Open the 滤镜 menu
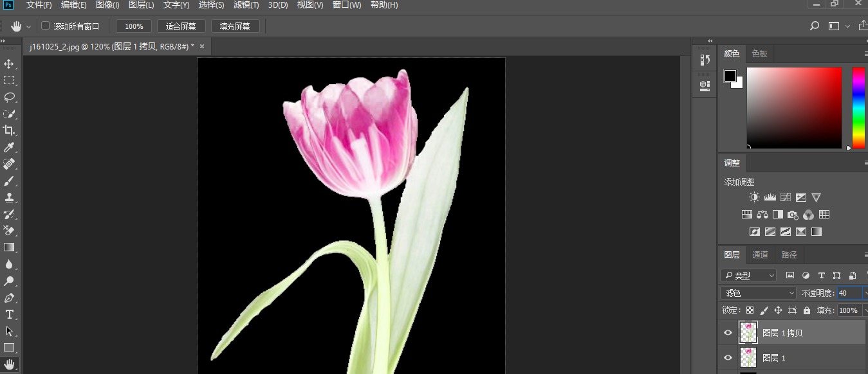868x374 pixels. [x=245, y=5]
